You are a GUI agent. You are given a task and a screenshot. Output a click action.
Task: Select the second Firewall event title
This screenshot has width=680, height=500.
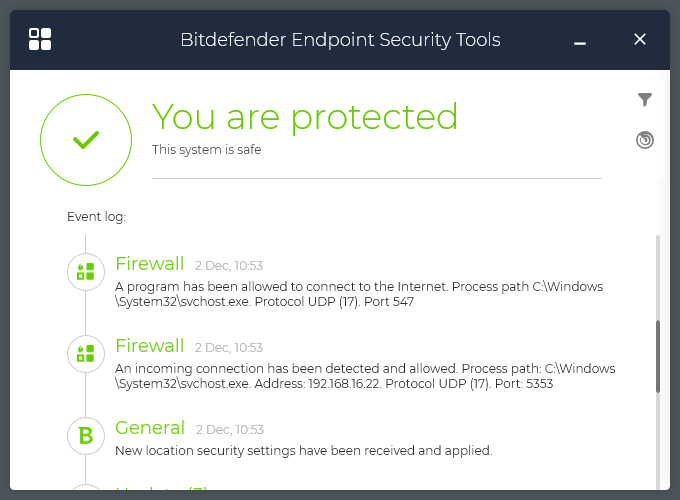tap(150, 346)
